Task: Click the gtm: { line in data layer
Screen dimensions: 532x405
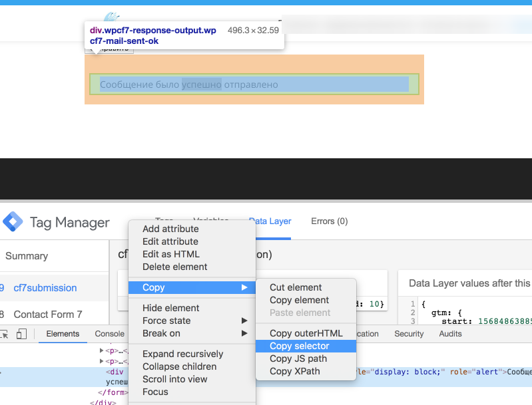Action: point(446,313)
